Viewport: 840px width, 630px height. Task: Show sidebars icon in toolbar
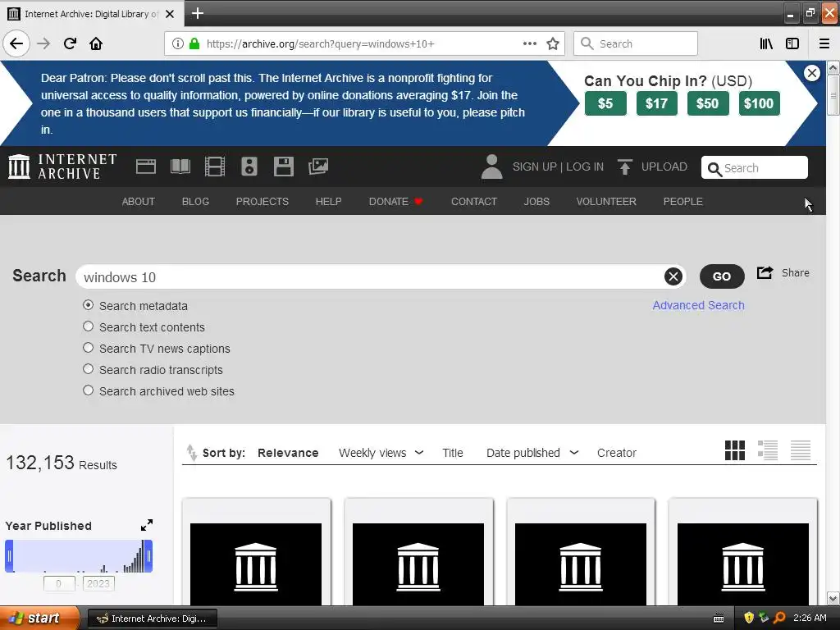coord(792,43)
